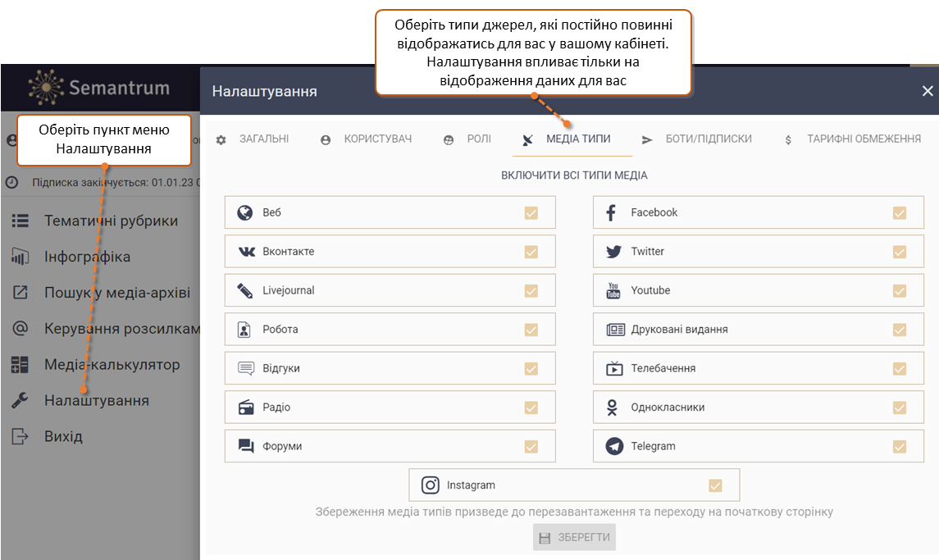Click the Вихід logout icon
The image size is (939, 560).
coord(21,437)
